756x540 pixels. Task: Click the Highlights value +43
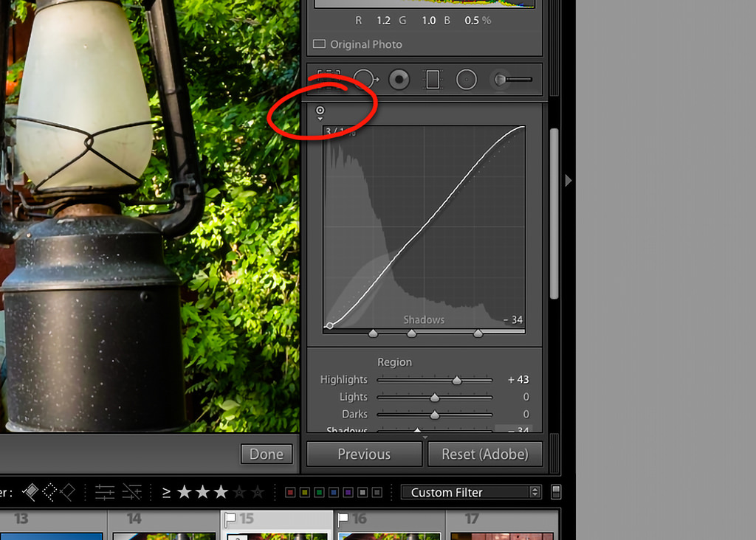click(518, 380)
